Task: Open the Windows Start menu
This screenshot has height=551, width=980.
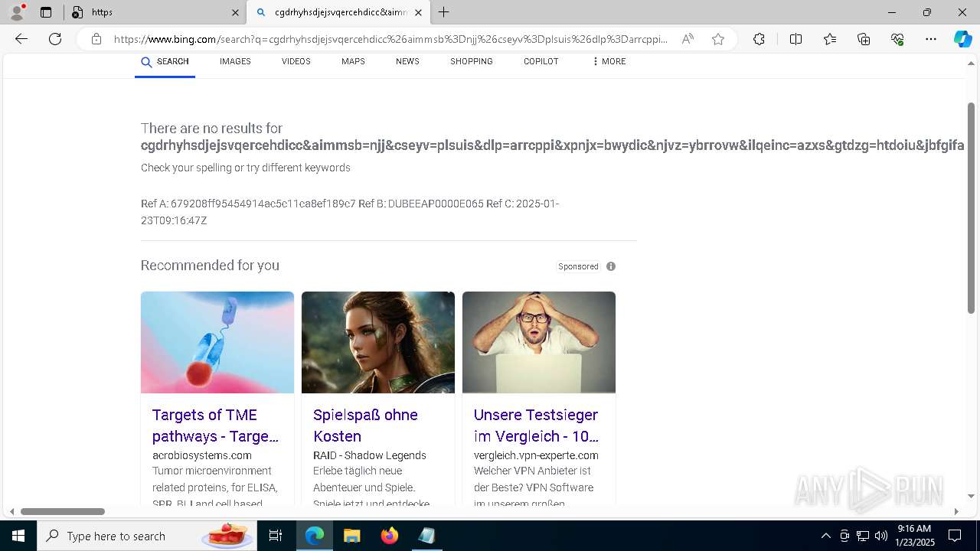Action: coord(18,536)
